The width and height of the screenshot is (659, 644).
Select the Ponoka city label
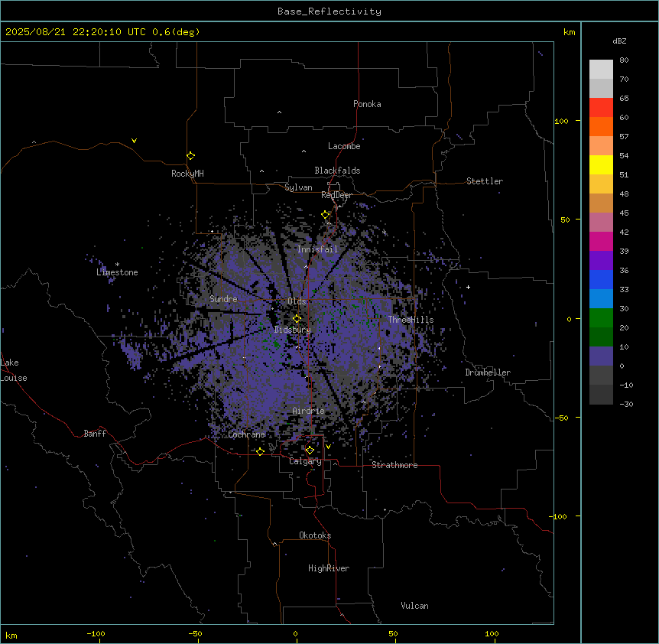[x=367, y=104]
